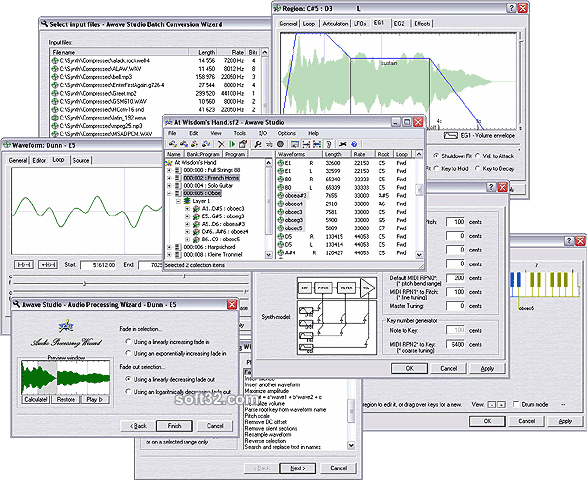
Task: Open the Tools menu
Action: (240, 133)
